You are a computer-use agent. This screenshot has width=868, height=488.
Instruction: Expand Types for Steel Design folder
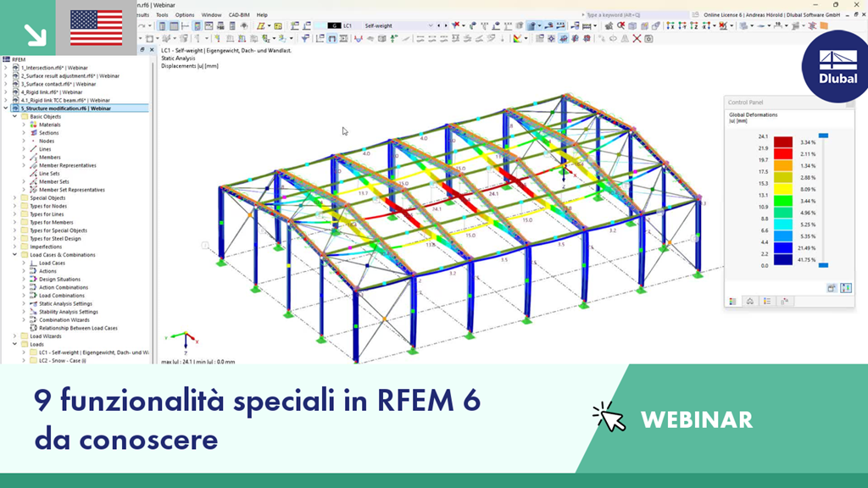[x=15, y=238]
